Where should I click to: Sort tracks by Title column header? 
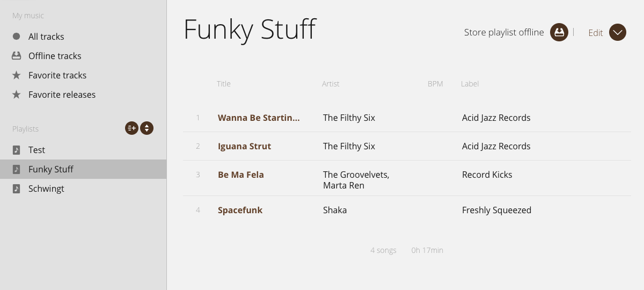click(224, 84)
